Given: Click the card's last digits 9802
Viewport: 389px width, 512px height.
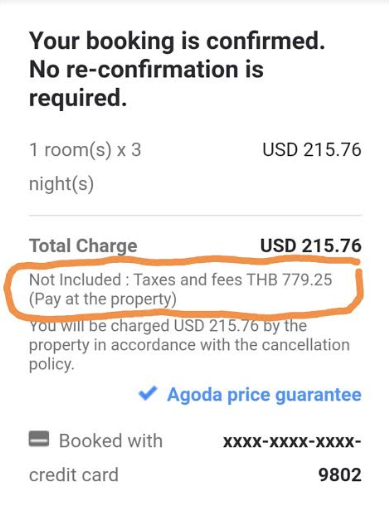Looking at the screenshot, I should pyautogui.click(x=340, y=475).
